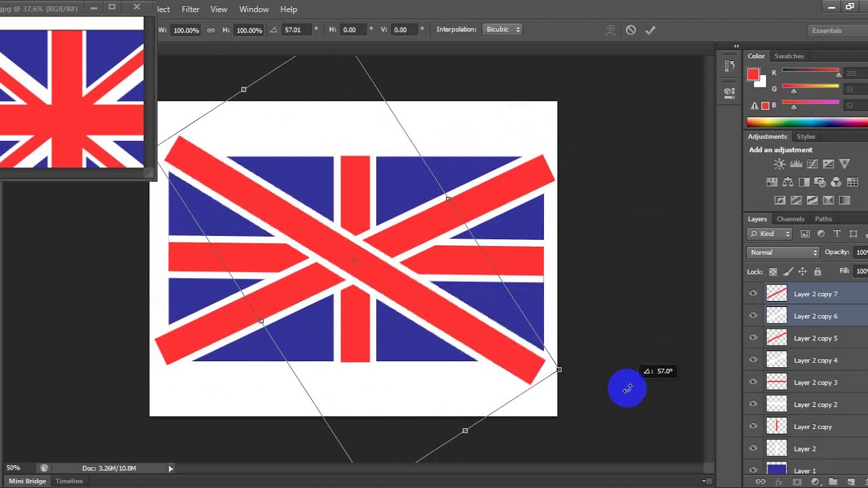The width and height of the screenshot is (868, 488).
Task: Toggle lock position
Action: 803,272
